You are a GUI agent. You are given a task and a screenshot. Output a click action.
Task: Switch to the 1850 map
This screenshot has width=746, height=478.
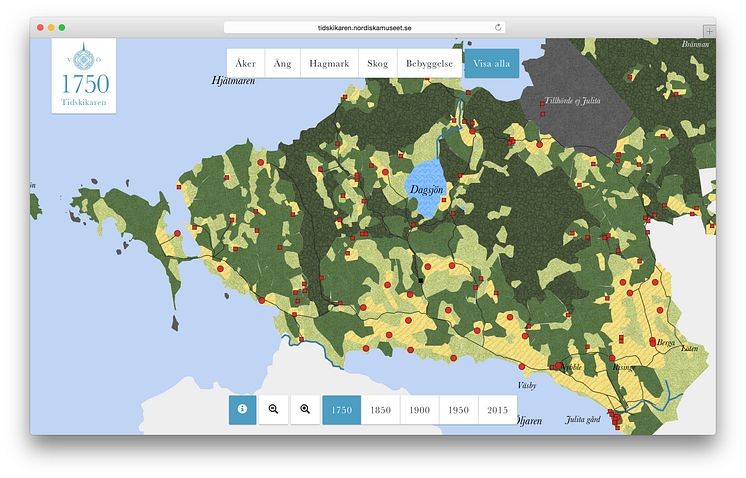pyautogui.click(x=380, y=410)
